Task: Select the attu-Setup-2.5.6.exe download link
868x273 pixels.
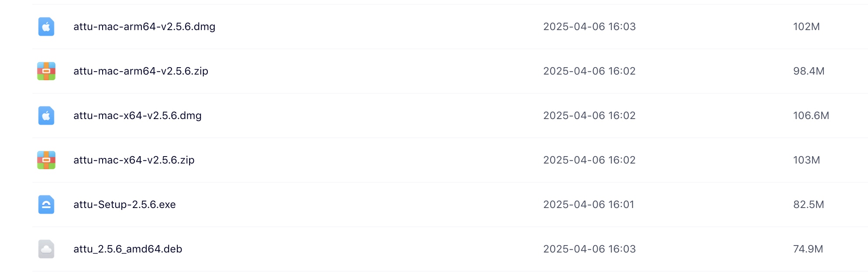Action: coord(124,204)
